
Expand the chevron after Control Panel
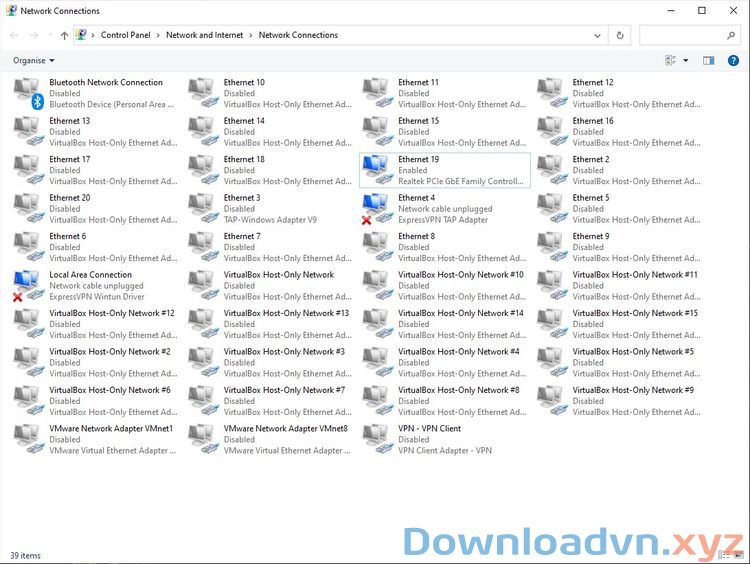pyautogui.click(x=158, y=35)
